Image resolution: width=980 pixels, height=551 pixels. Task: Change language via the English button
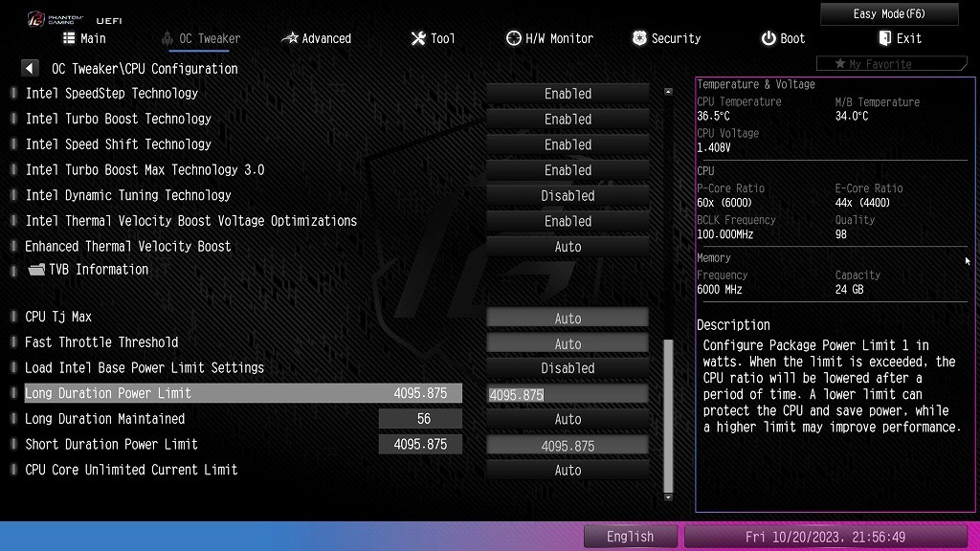(630, 537)
